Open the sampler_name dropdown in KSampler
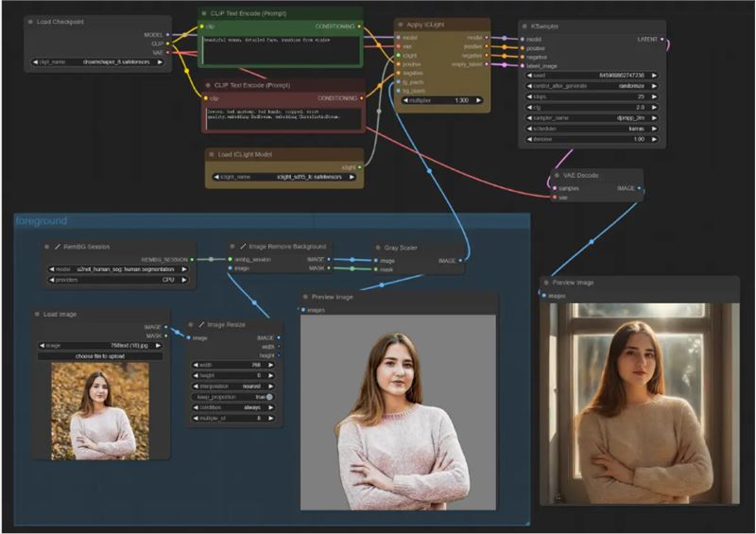 592,118
